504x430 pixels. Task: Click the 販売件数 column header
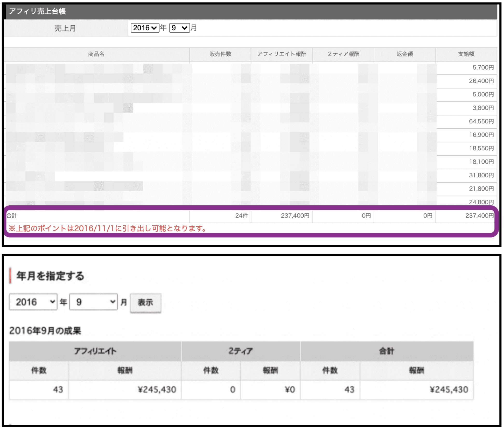220,54
